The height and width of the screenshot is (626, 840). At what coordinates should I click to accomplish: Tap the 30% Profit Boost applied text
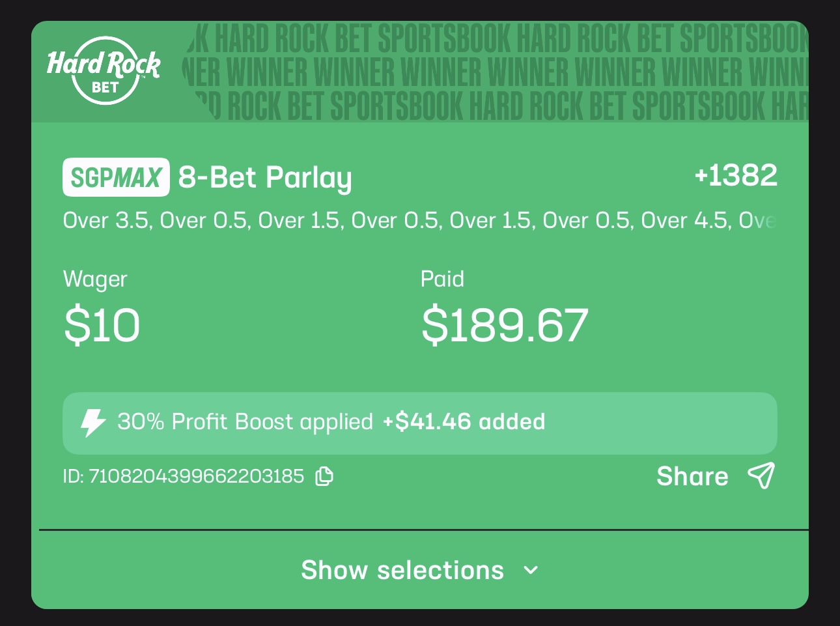click(x=245, y=422)
